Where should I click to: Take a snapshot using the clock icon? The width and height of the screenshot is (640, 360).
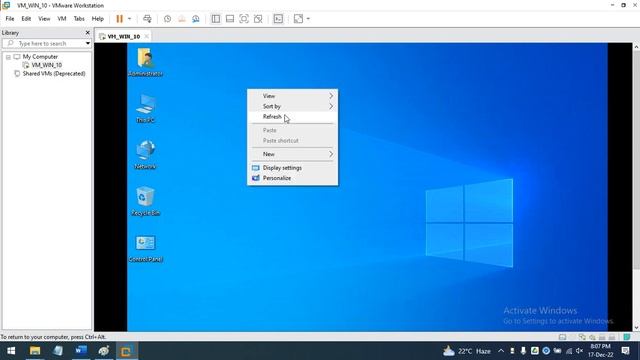pyautogui.click(x=167, y=19)
